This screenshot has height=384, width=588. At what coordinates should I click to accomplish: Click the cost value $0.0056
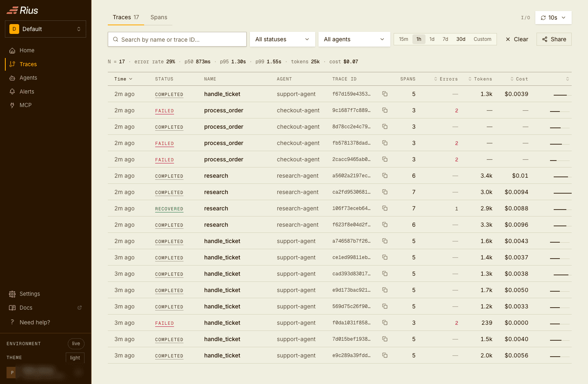[x=517, y=355]
